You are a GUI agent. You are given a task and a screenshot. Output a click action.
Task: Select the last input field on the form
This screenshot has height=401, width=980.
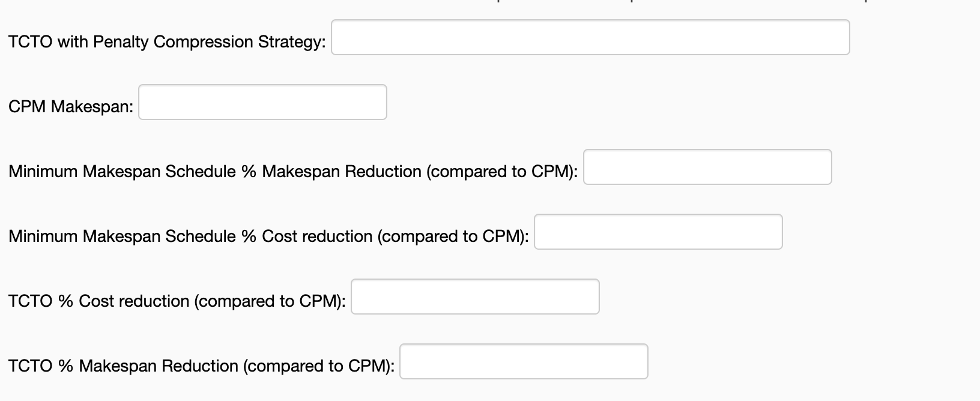click(524, 361)
